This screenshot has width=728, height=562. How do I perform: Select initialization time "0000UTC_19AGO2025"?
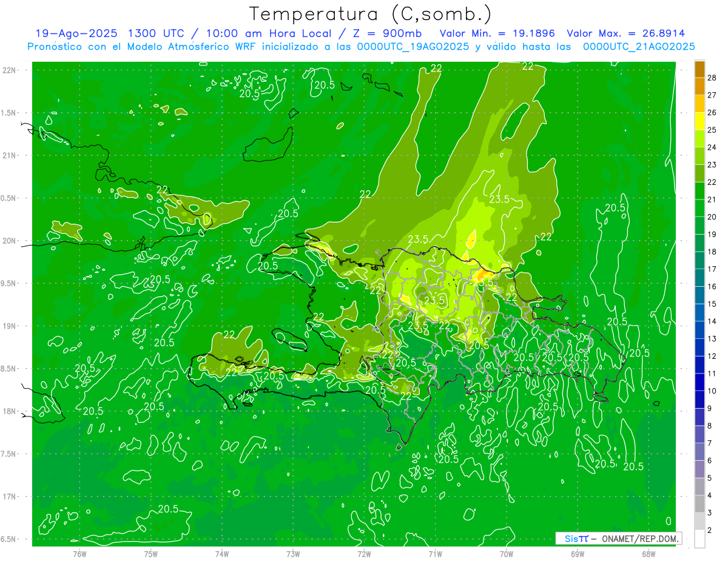[413, 47]
